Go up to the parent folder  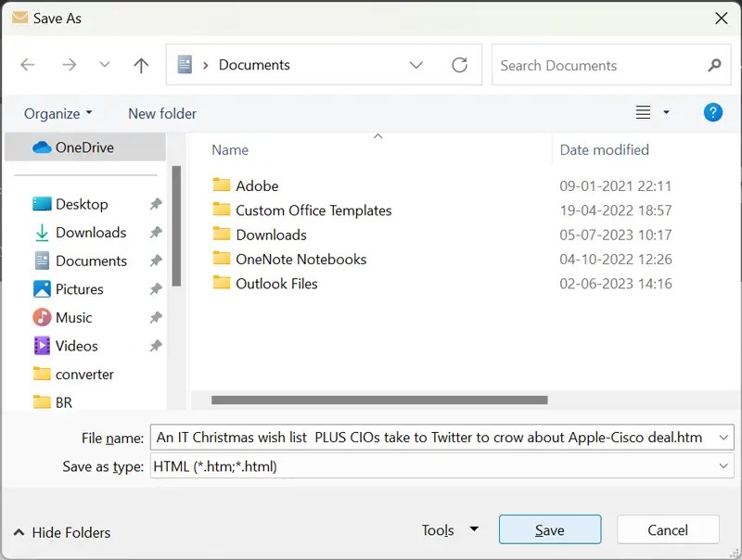coord(140,65)
